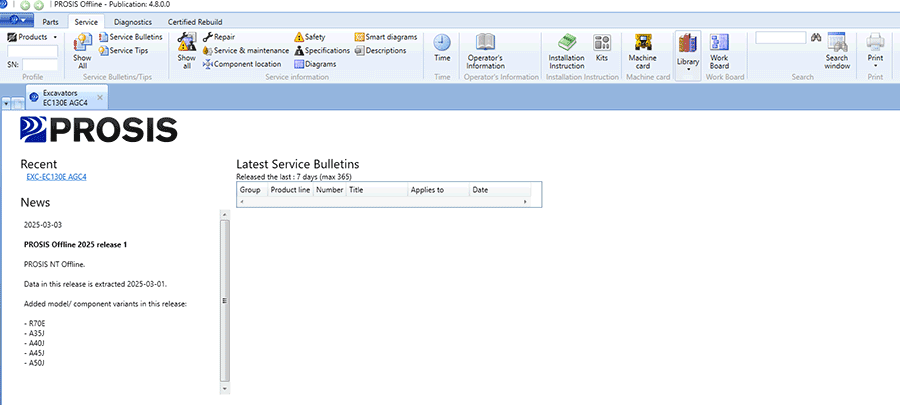The height and width of the screenshot is (405, 900).
Task: Click the A45J model entry in News
Action: 34,353
